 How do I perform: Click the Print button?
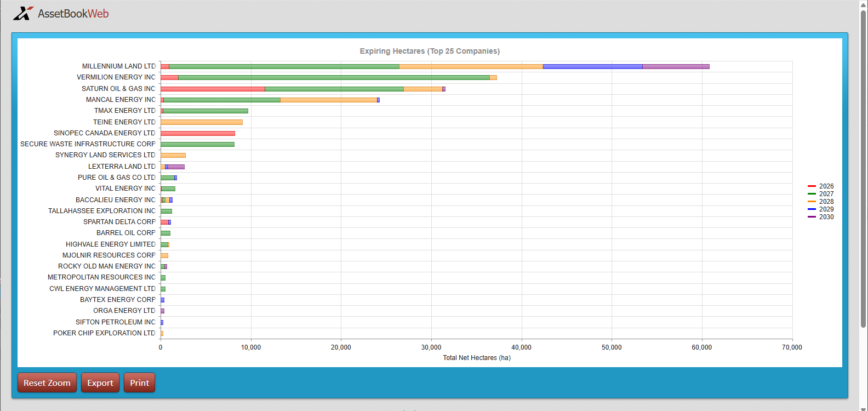[139, 383]
